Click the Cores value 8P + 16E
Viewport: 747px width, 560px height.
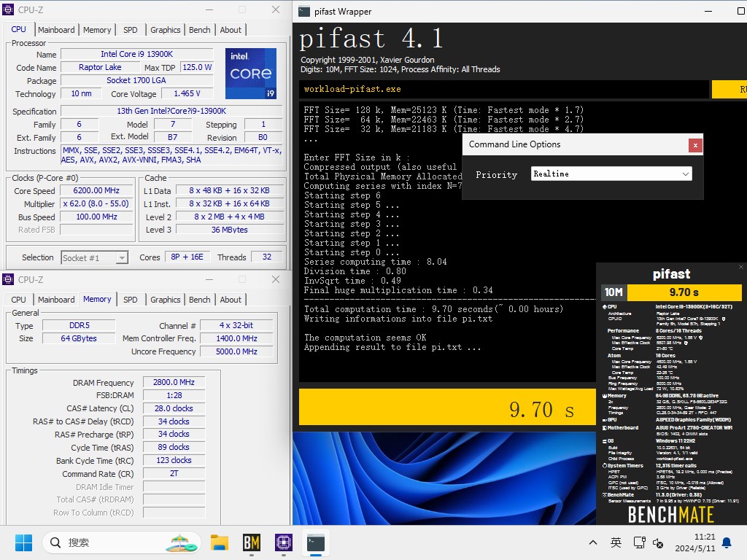pyautogui.click(x=187, y=257)
